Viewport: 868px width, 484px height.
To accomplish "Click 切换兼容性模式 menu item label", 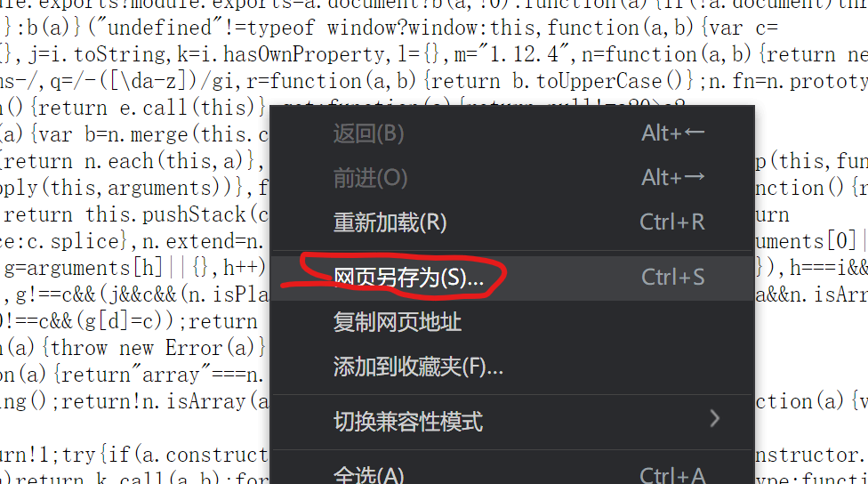I will pos(408,422).
